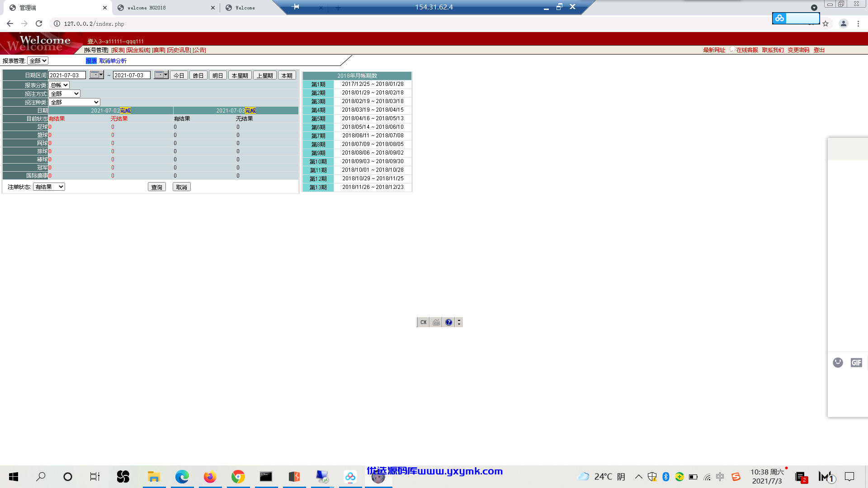
Task: Set date range to 今日
Action: pyautogui.click(x=179, y=75)
